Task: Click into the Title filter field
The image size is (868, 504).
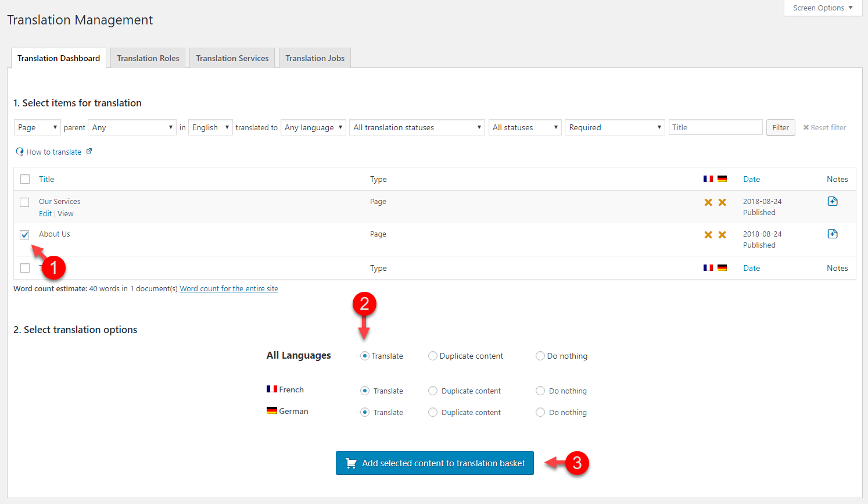Action: coord(715,127)
